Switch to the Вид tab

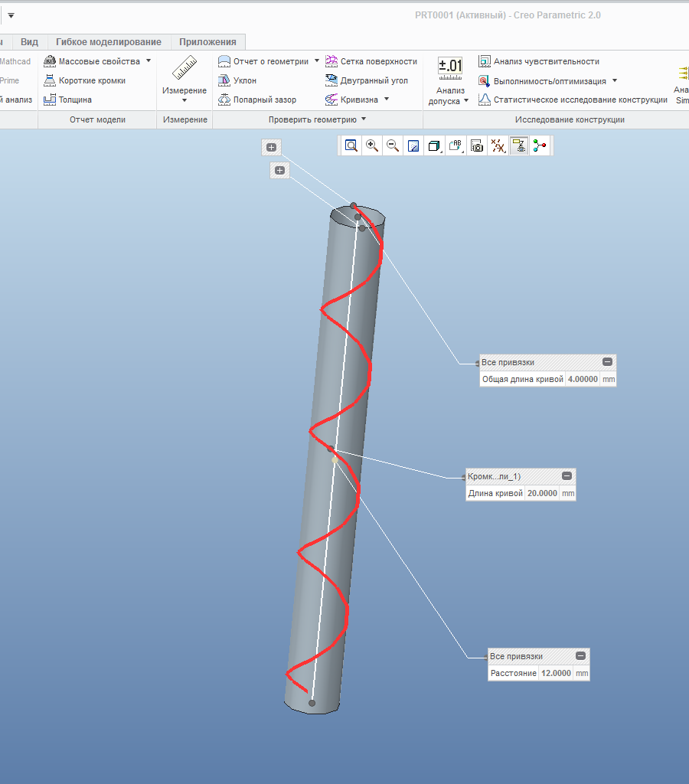coord(30,42)
